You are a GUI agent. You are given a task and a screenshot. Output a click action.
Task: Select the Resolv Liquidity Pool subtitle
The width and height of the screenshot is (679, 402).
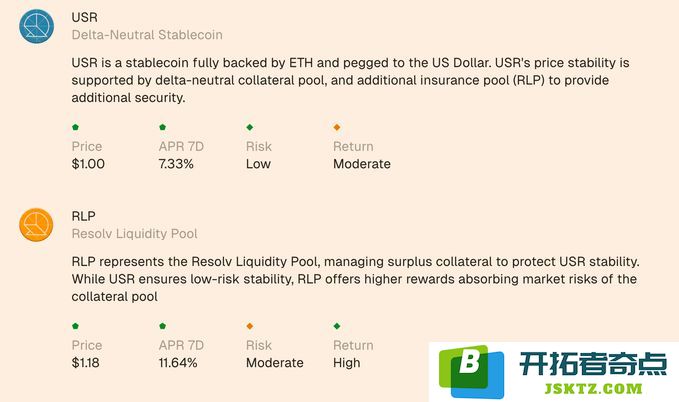pos(134,233)
